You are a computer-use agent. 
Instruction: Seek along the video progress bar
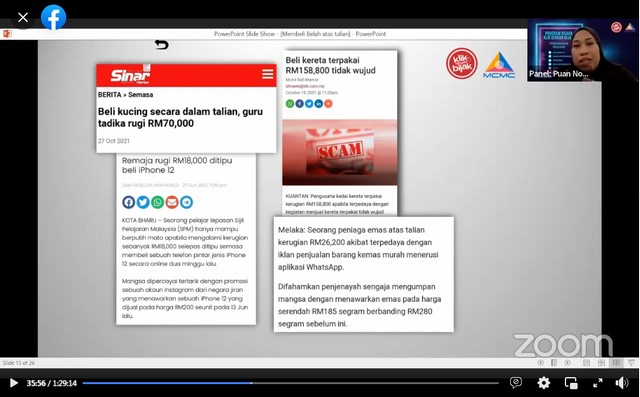click(291, 383)
